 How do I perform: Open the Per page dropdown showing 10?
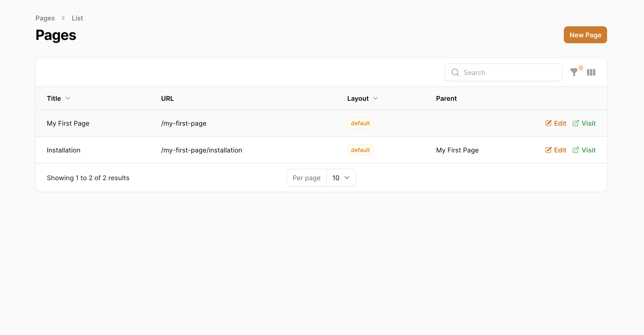click(341, 178)
